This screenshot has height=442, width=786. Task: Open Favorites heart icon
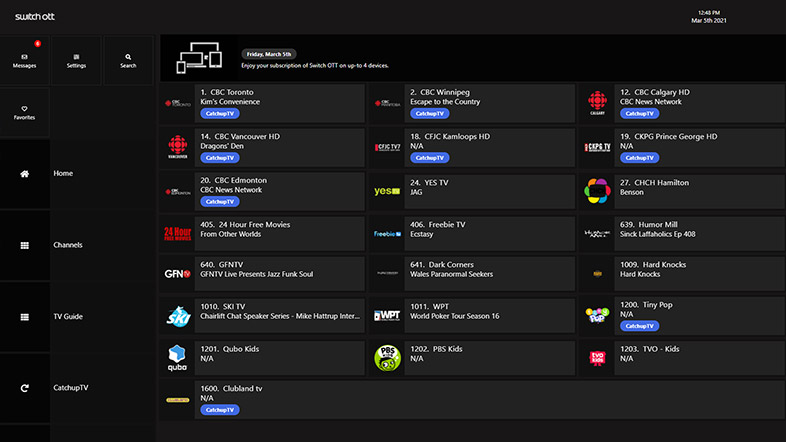coord(24,108)
